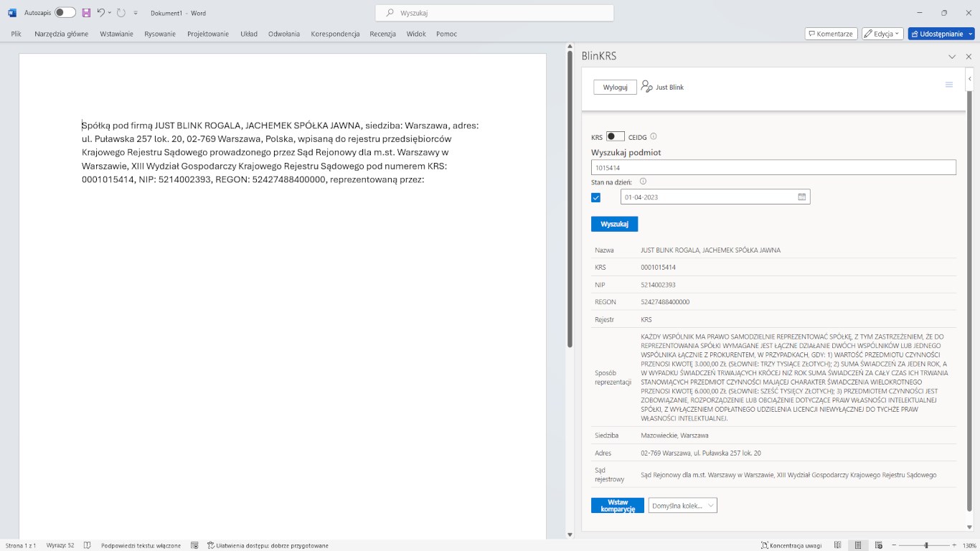This screenshot has height=551, width=980.
Task: Switch to Read Mode view icon
Action: pos(838,545)
